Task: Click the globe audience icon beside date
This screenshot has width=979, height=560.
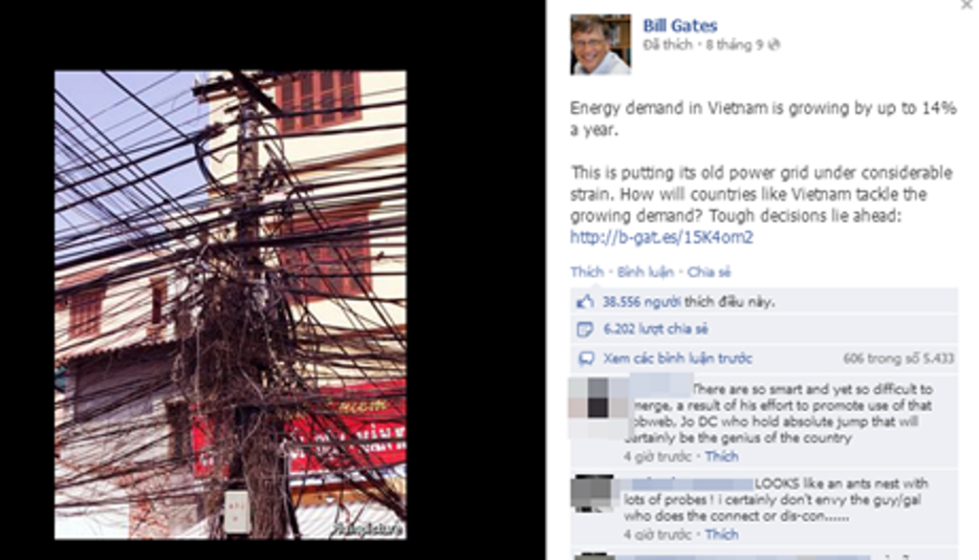Action: [774, 45]
